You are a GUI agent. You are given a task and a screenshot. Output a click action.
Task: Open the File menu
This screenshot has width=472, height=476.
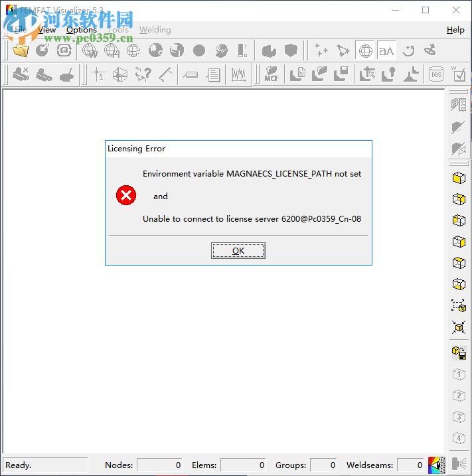(x=21, y=30)
